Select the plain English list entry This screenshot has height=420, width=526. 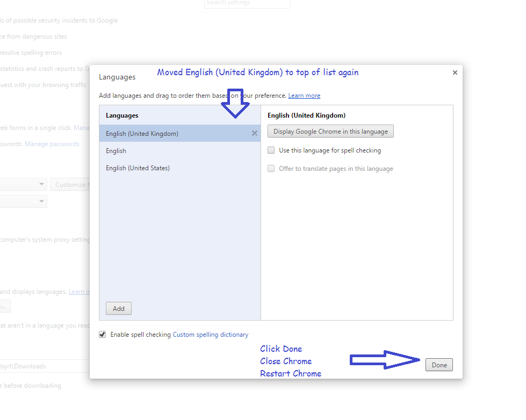[116, 151]
